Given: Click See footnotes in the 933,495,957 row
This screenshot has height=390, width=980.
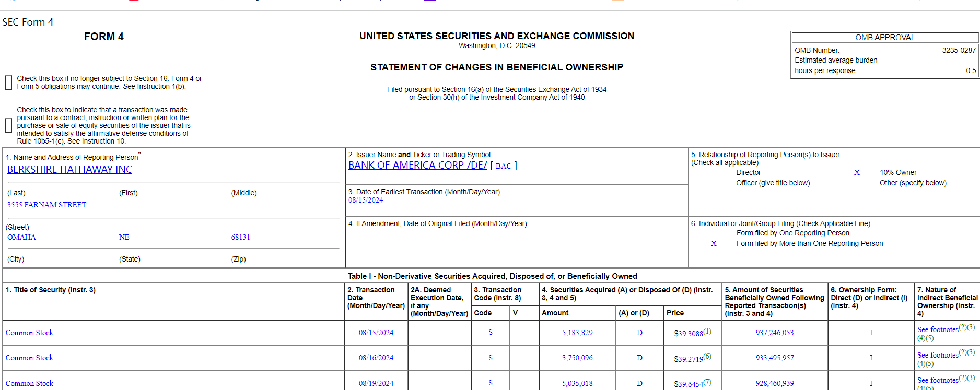Looking at the screenshot, I should pos(938,355).
